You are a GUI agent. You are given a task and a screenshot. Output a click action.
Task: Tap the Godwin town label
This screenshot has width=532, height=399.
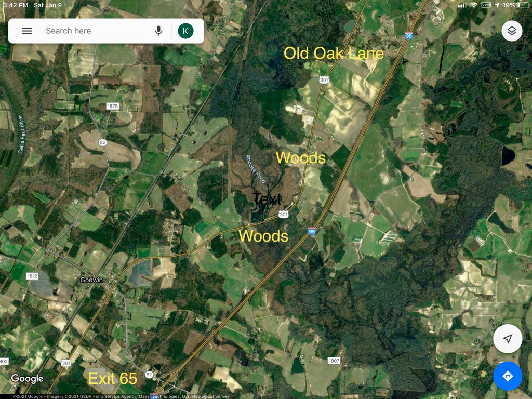(91, 280)
